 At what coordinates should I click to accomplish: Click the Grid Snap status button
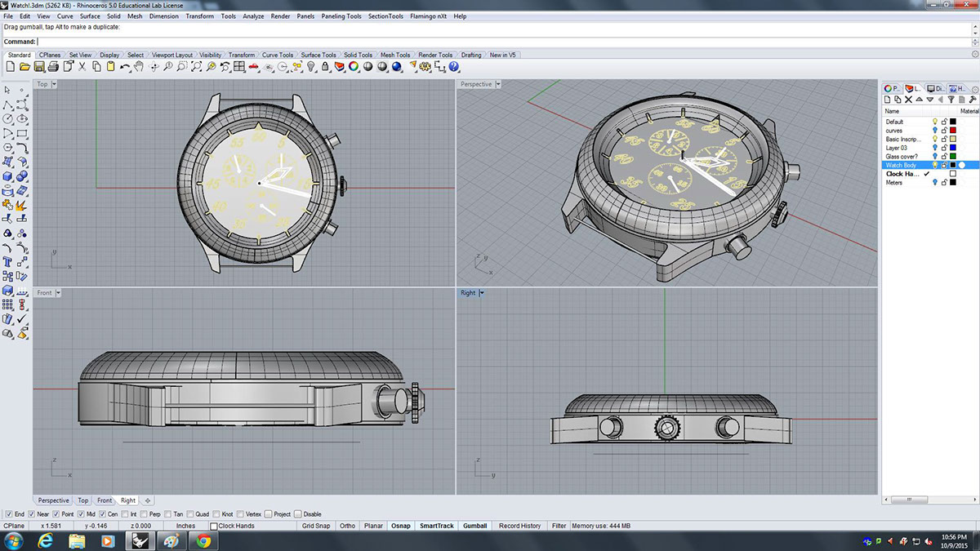[x=316, y=526]
